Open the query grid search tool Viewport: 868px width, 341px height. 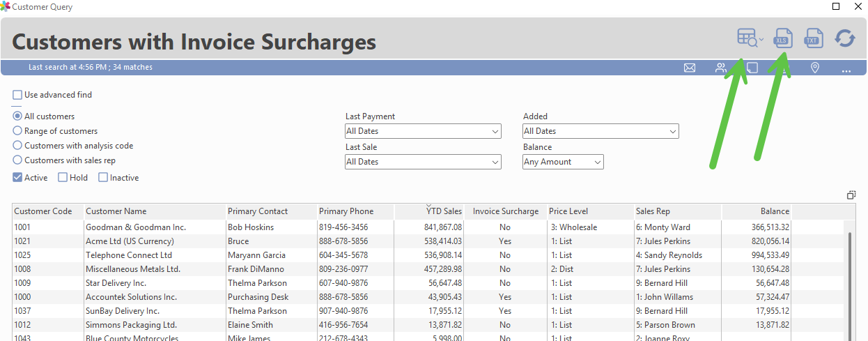click(x=747, y=38)
